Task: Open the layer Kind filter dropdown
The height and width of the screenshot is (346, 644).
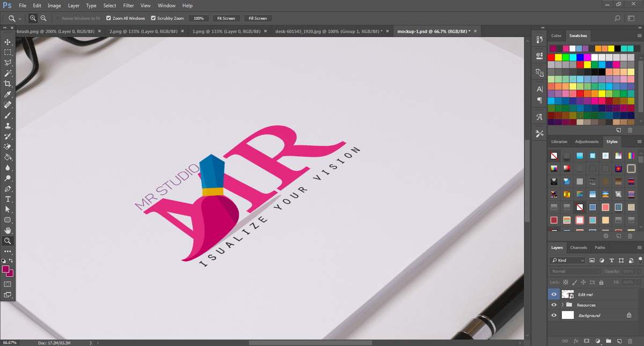Action: [568, 260]
